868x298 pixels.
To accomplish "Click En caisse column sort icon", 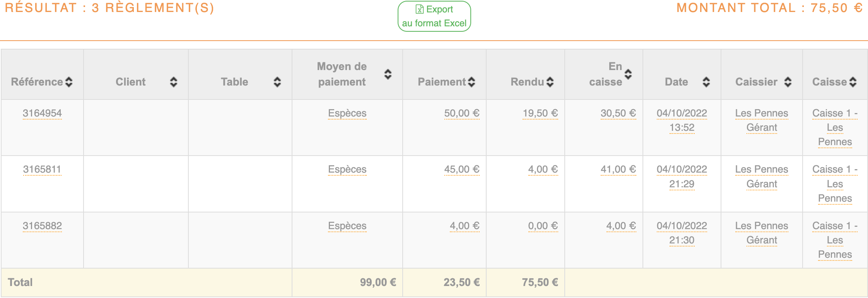I will pos(628,74).
